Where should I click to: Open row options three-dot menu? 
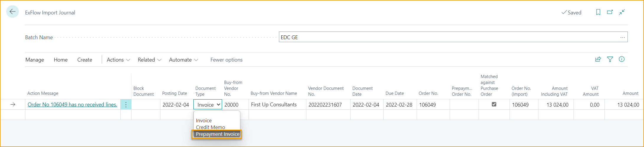click(126, 105)
